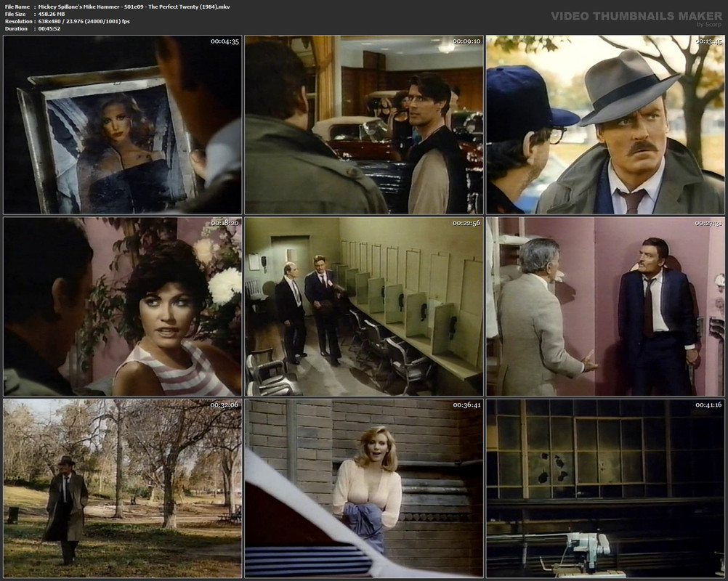Click the duration value 00:45:52

click(x=49, y=29)
